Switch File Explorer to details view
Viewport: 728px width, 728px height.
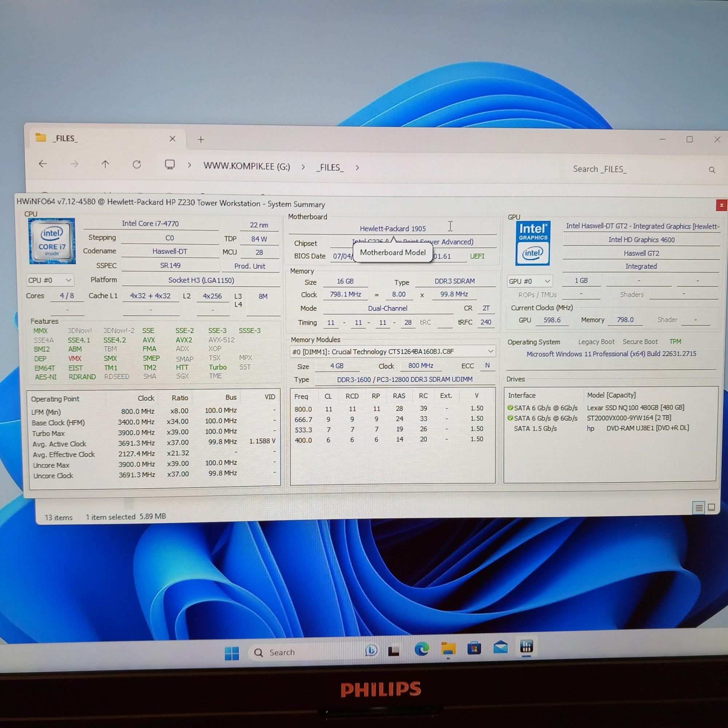699,508
